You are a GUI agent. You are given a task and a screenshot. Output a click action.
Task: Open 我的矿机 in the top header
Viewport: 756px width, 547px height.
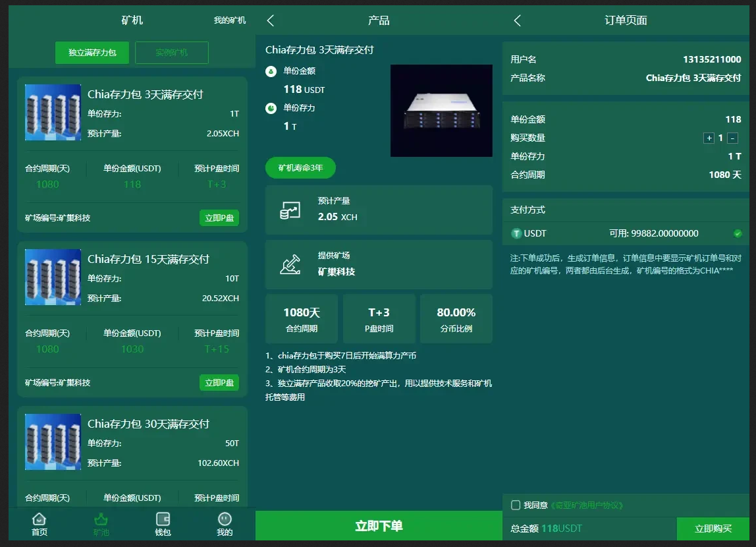pos(230,20)
